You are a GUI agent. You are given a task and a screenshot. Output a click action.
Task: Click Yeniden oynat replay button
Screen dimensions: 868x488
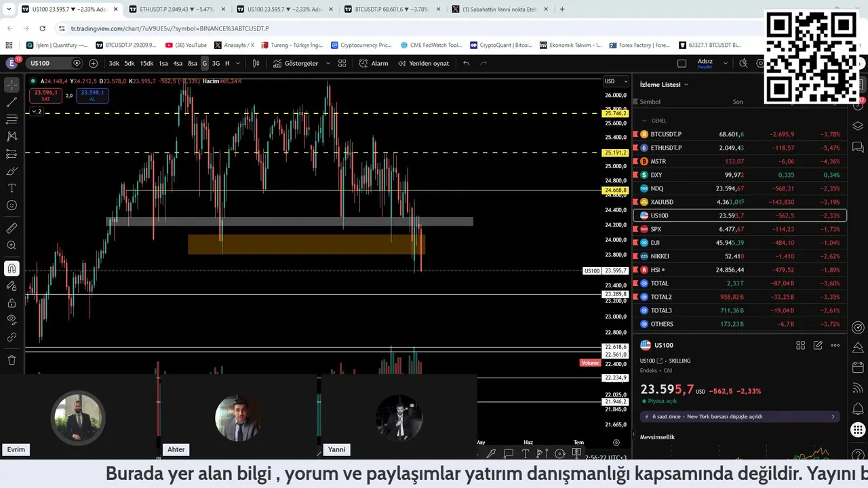(x=423, y=63)
